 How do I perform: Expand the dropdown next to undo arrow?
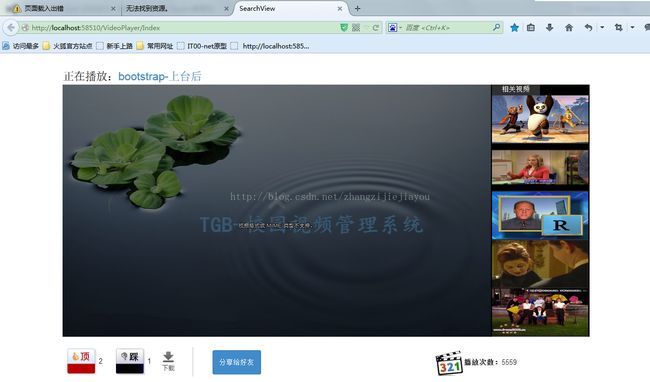pyautogui.click(x=602, y=28)
